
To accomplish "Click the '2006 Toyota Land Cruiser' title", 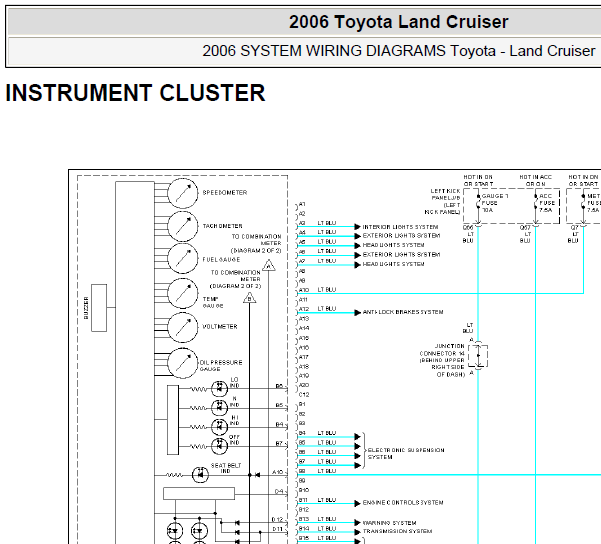I will [399, 22].
